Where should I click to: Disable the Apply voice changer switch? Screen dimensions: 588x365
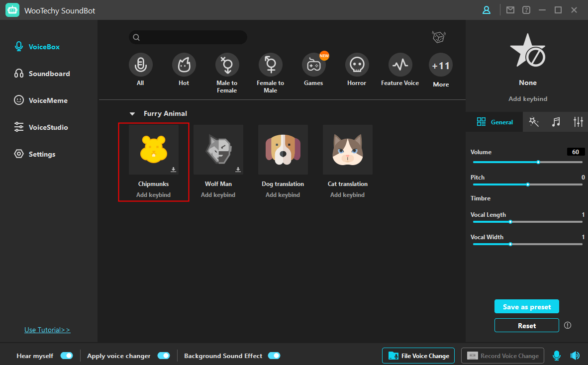point(164,356)
